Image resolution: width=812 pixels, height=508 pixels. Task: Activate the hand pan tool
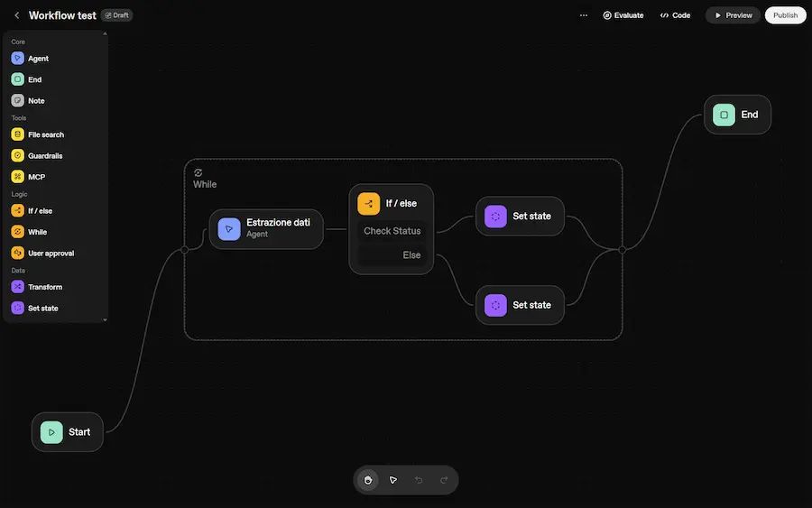click(368, 480)
